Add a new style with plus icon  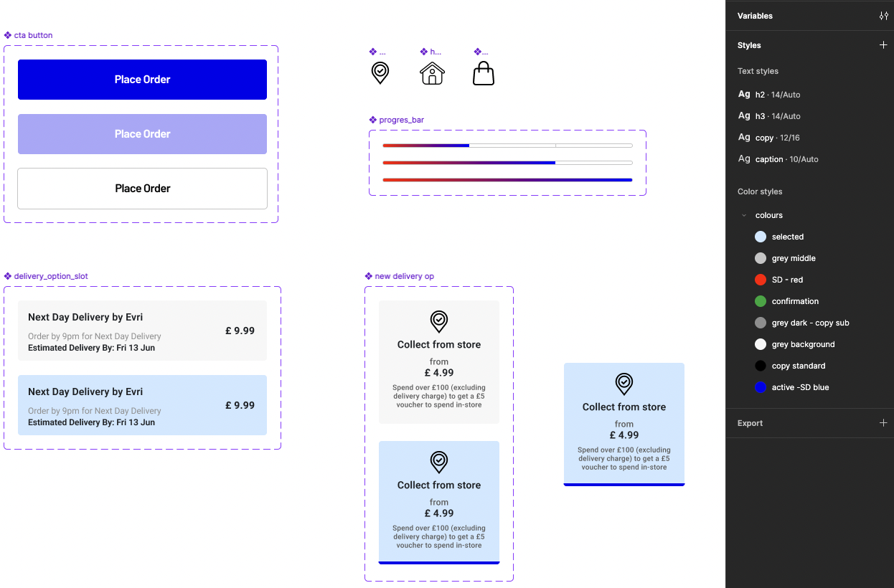[x=883, y=45]
